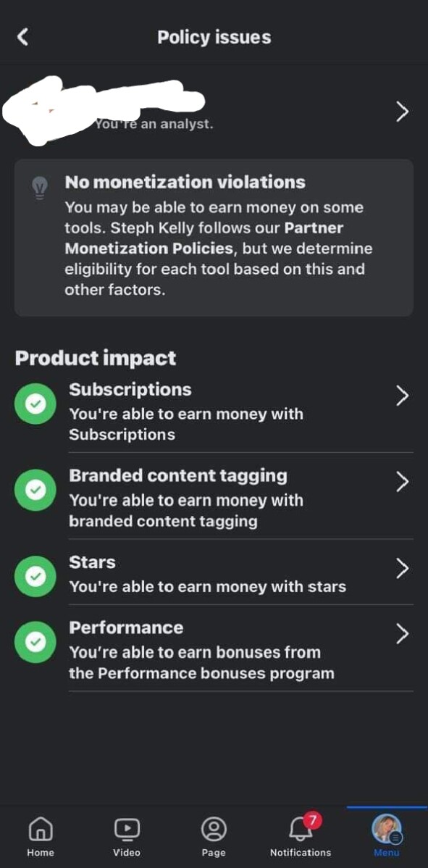Image resolution: width=428 pixels, height=868 pixels.
Task: Tap the red 7 notification badge
Action: point(312,820)
